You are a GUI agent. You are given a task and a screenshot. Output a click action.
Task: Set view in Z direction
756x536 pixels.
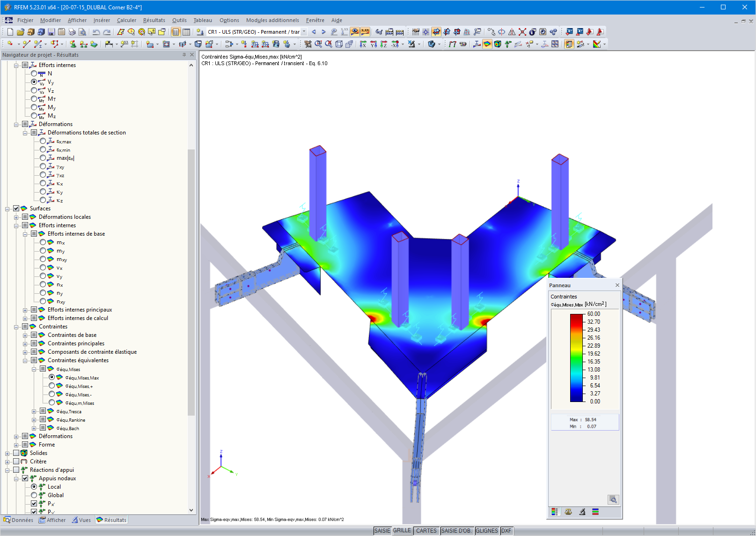(384, 44)
